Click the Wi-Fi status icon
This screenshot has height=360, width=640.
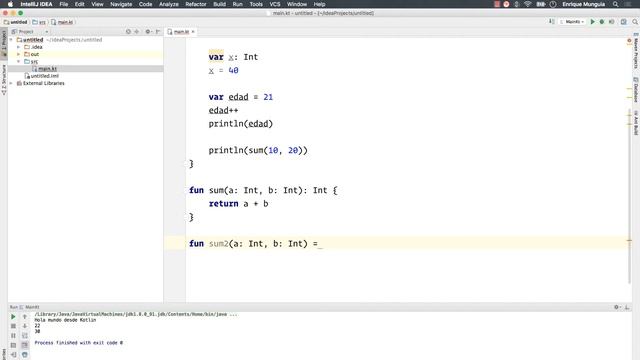pyautogui.click(x=528, y=4)
